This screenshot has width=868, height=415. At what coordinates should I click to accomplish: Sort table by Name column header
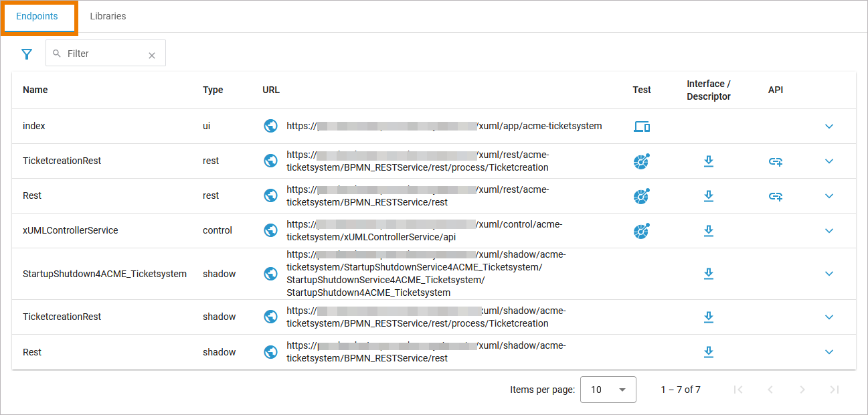click(x=35, y=90)
